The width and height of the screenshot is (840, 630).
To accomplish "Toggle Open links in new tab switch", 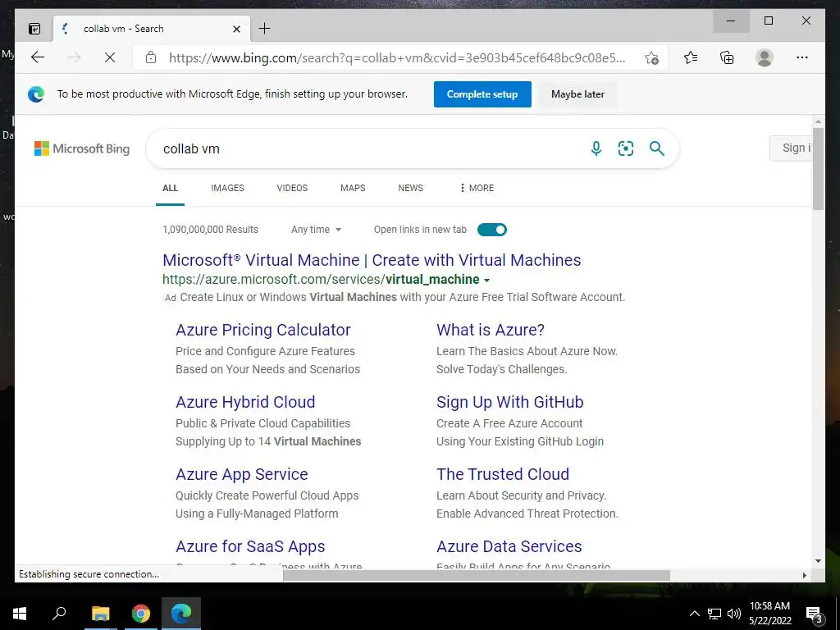I will (x=492, y=230).
